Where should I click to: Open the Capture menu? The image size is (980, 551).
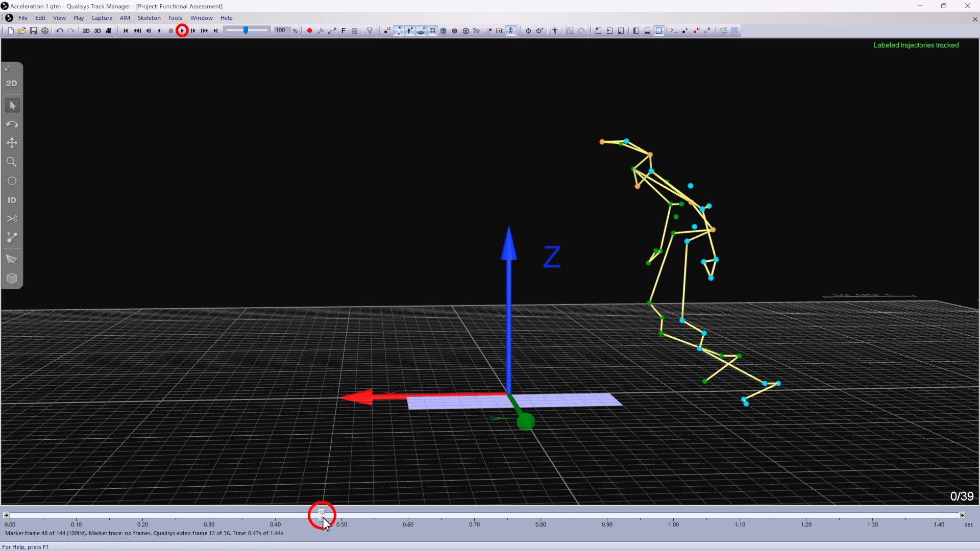point(102,17)
